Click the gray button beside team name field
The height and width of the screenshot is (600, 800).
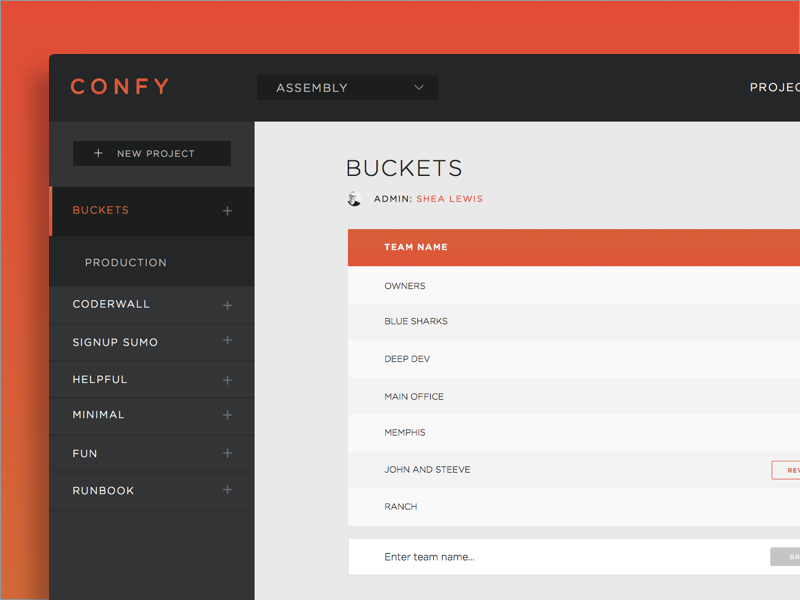point(785,557)
